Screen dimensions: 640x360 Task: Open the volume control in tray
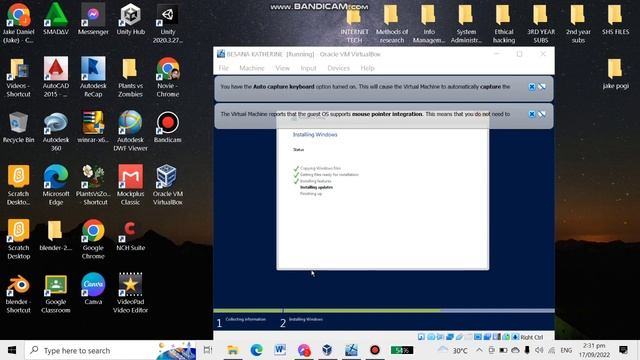(x=539, y=350)
